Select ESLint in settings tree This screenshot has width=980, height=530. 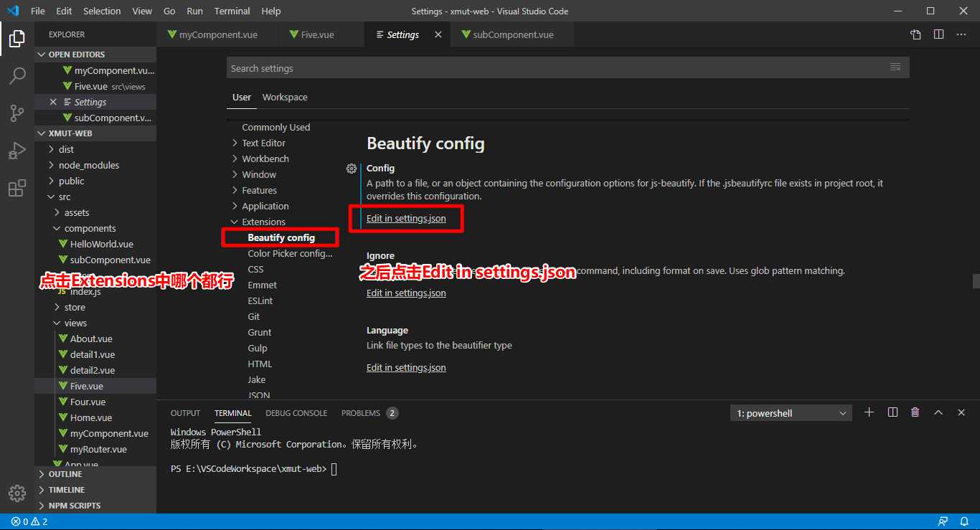(x=260, y=301)
